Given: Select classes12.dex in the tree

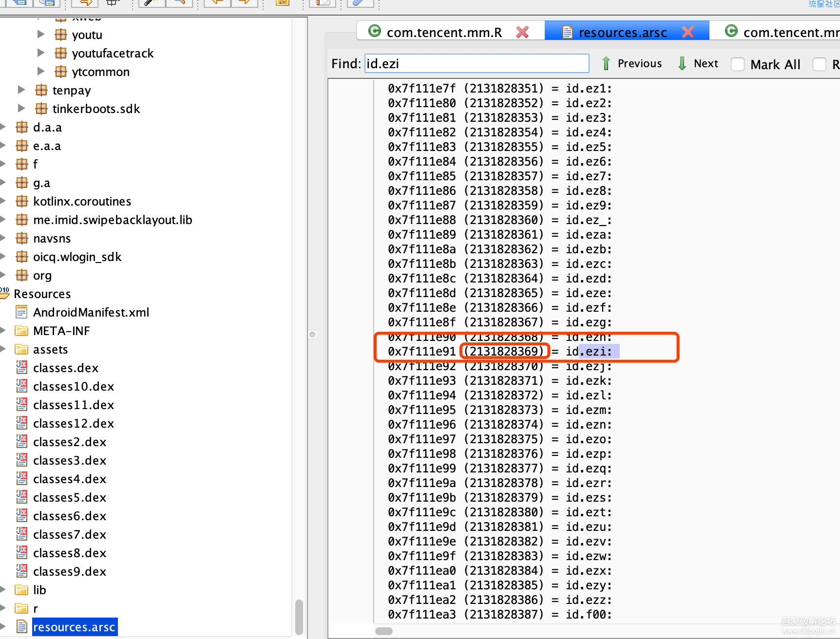Looking at the screenshot, I should (74, 423).
